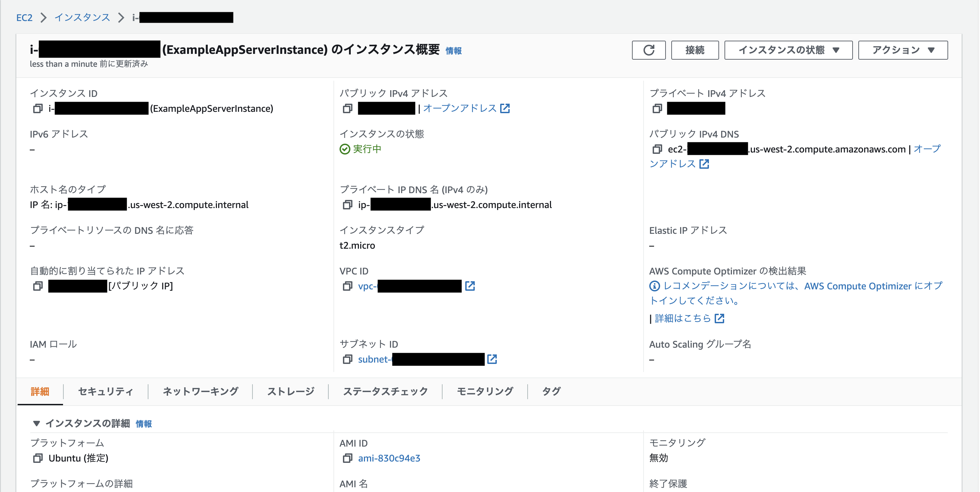Switch to the モニタリング tab
The width and height of the screenshot is (980, 492).
484,391
